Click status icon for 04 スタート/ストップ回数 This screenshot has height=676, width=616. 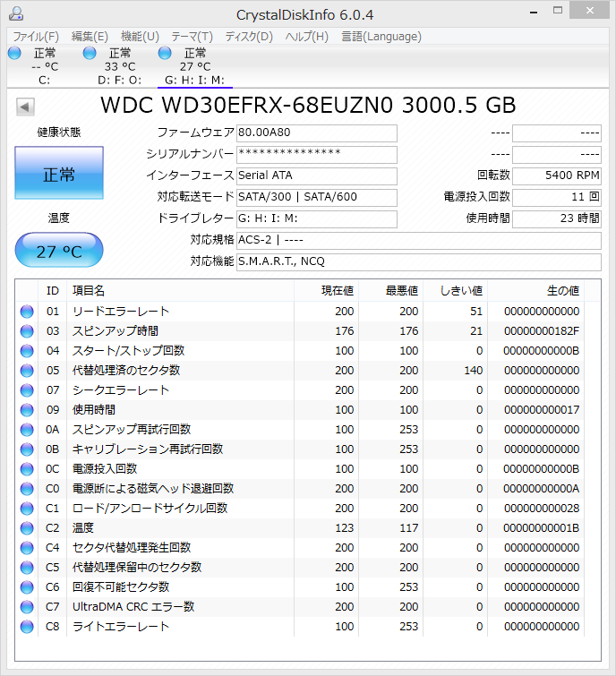pos(27,351)
